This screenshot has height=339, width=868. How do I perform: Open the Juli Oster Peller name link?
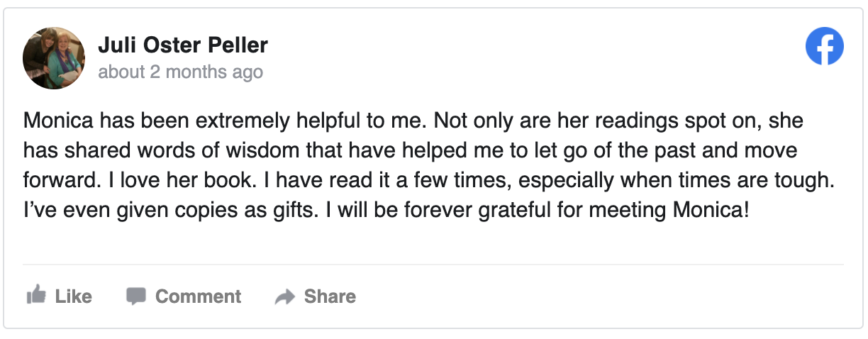tap(183, 45)
